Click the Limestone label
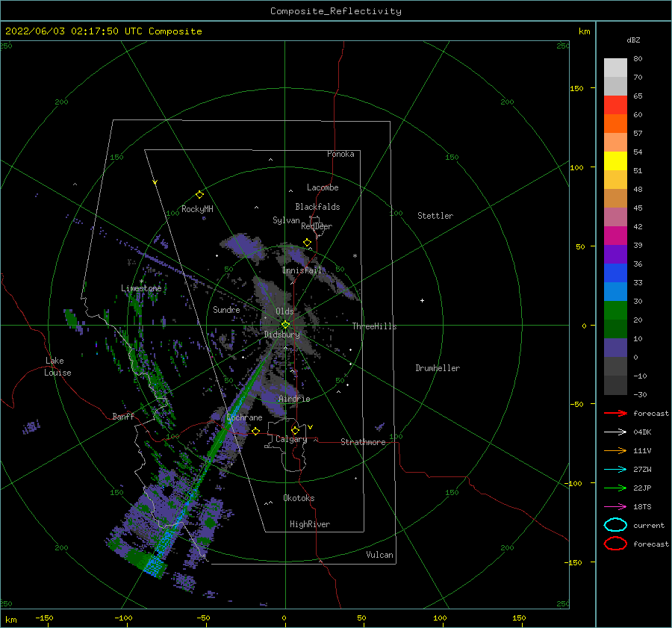Screen dimensions: 672x628 tap(141, 288)
